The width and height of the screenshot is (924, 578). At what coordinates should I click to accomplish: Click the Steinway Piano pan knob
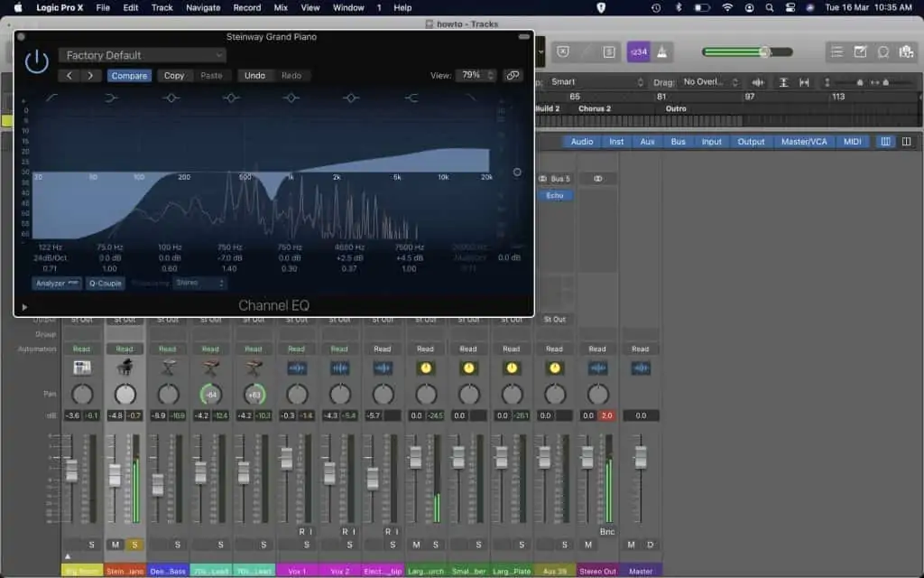pyautogui.click(x=125, y=395)
